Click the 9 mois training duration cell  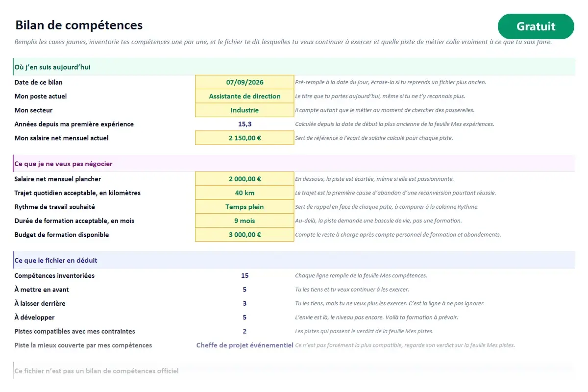[245, 220]
